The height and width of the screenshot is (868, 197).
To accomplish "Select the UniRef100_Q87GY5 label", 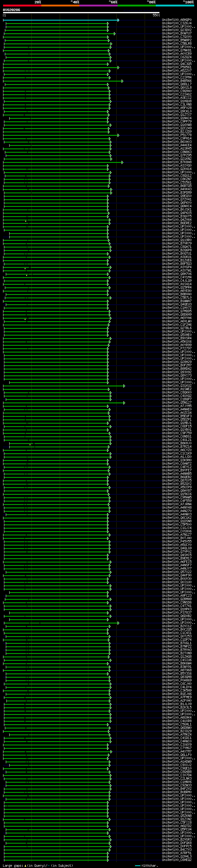I will click(177, 481).
